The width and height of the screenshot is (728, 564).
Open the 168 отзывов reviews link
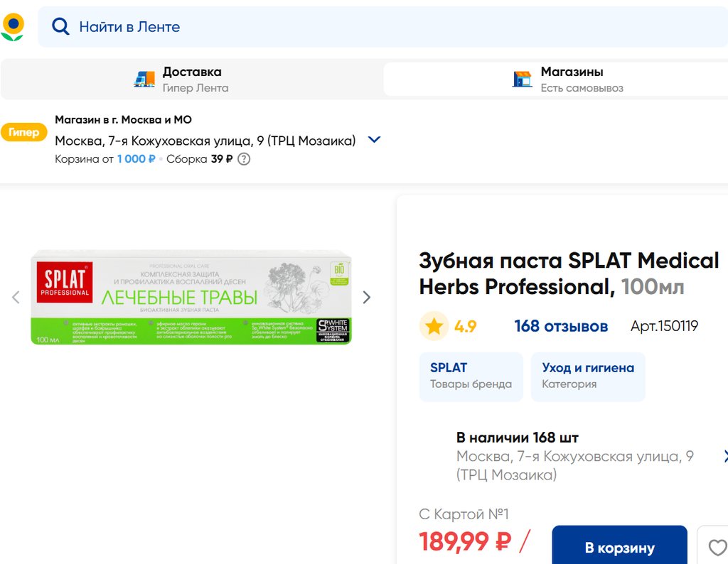561,327
